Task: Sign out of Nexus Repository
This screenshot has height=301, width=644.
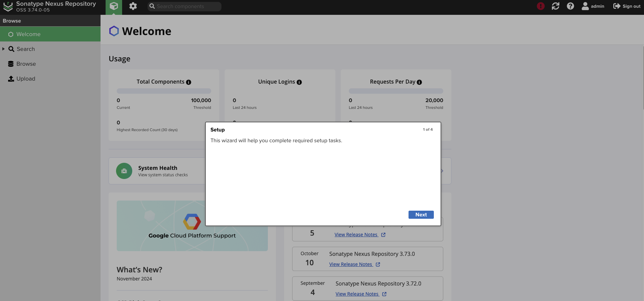Action: pos(627,6)
